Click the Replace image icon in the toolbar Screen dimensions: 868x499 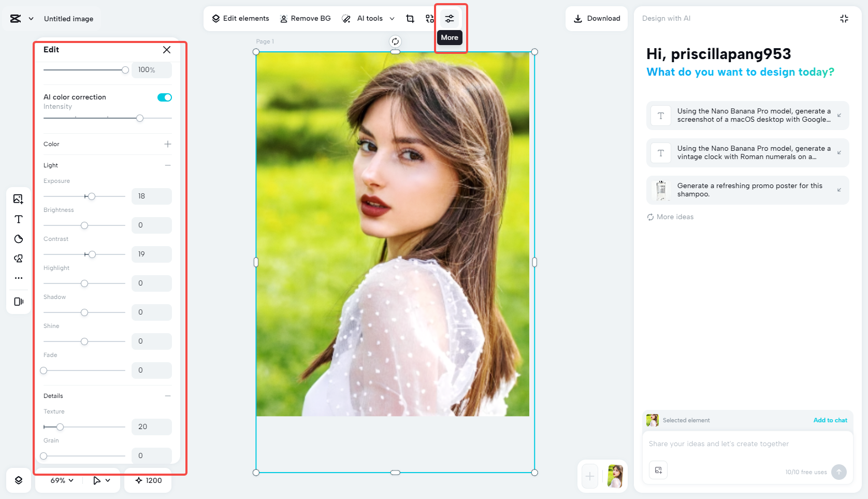[430, 18]
